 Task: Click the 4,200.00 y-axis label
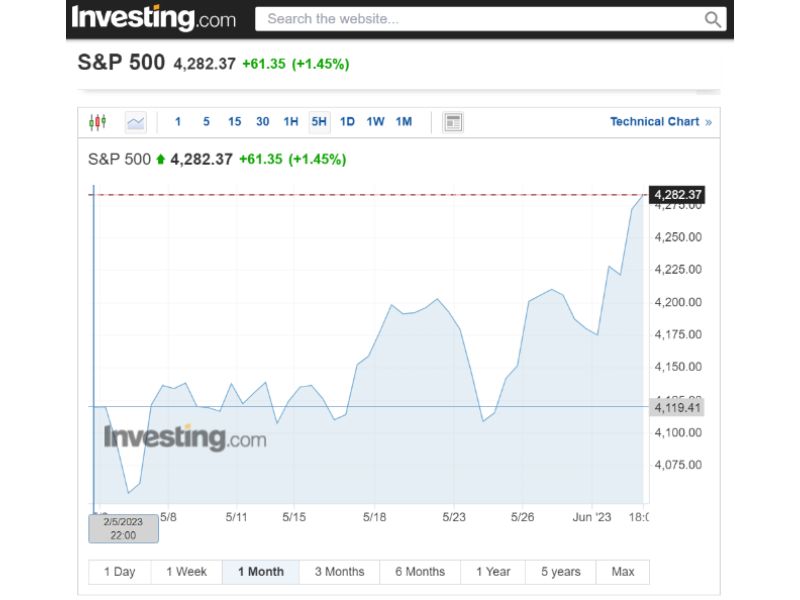tap(678, 302)
